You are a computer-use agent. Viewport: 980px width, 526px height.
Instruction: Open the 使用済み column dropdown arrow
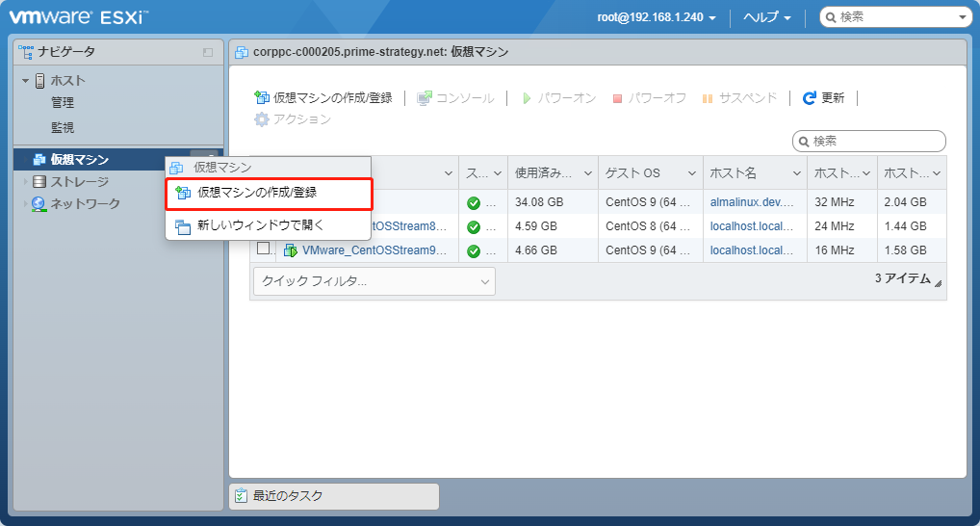(x=587, y=173)
